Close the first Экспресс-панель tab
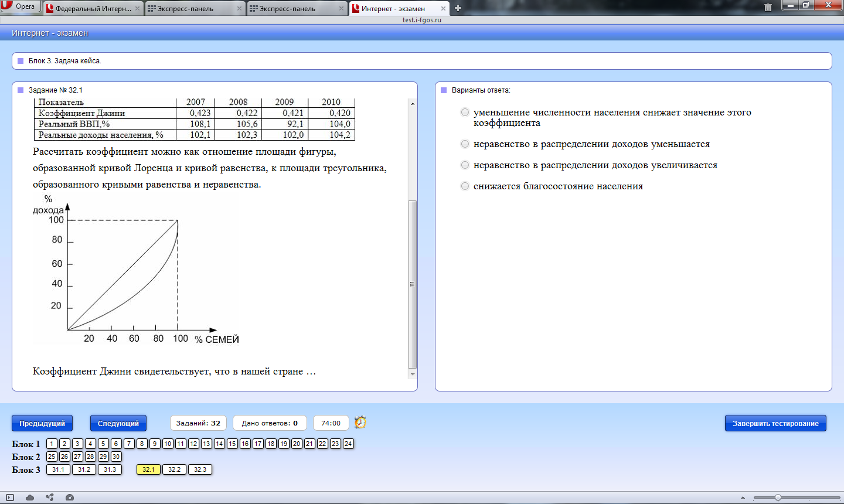This screenshot has width=844, height=504. point(239,9)
